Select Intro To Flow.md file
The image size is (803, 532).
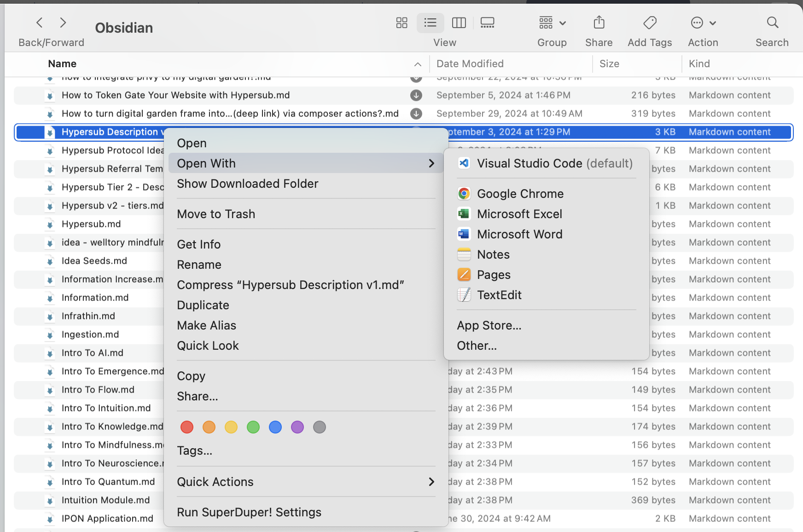pyautogui.click(x=98, y=390)
